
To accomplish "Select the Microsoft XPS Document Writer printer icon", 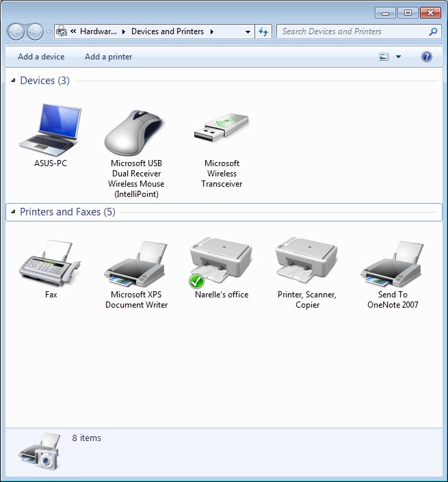I will tap(135, 264).
